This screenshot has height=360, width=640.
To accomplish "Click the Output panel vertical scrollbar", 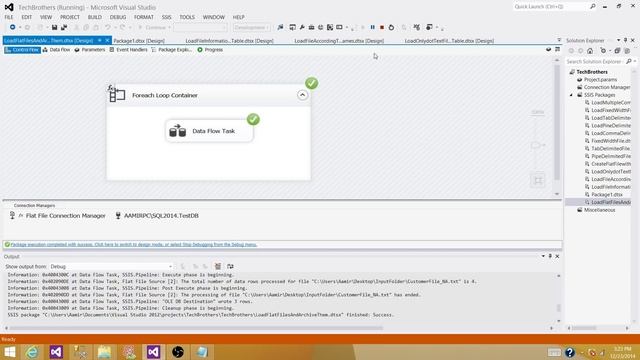I will (558, 308).
